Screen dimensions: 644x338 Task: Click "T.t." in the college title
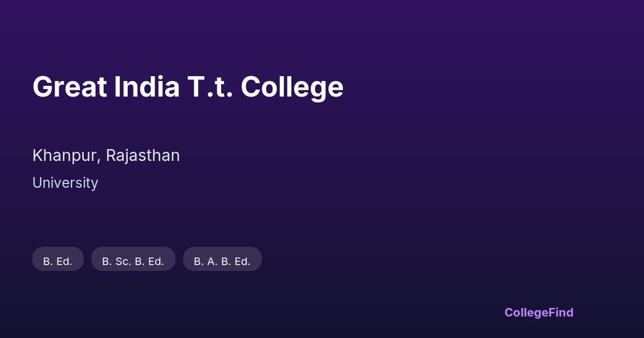(210, 87)
